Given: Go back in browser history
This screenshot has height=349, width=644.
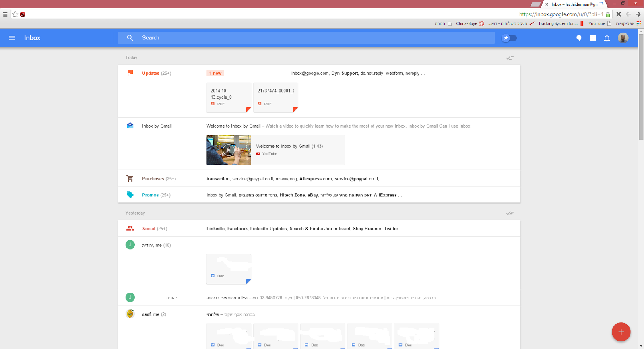Looking at the screenshot, I should pyautogui.click(x=628, y=14).
